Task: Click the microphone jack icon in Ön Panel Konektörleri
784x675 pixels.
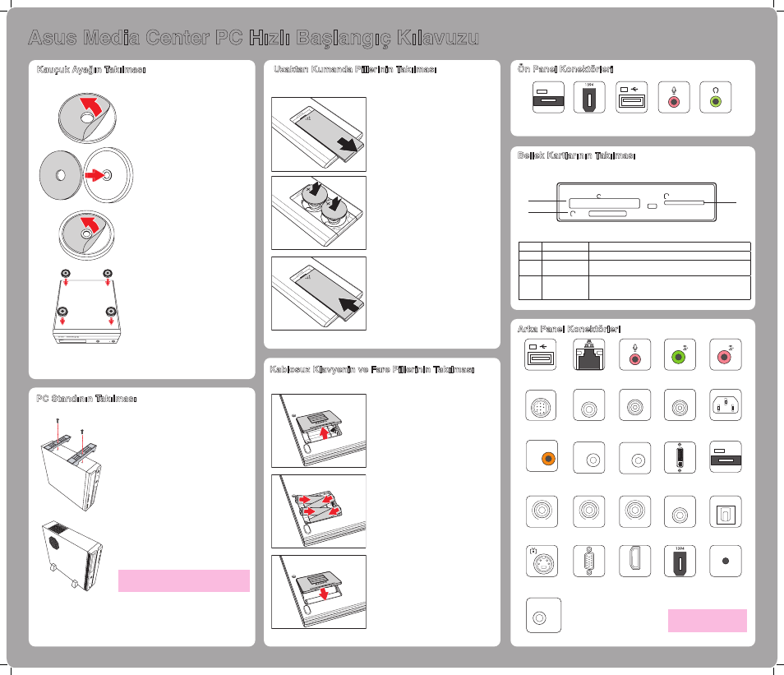Action: click(x=674, y=97)
